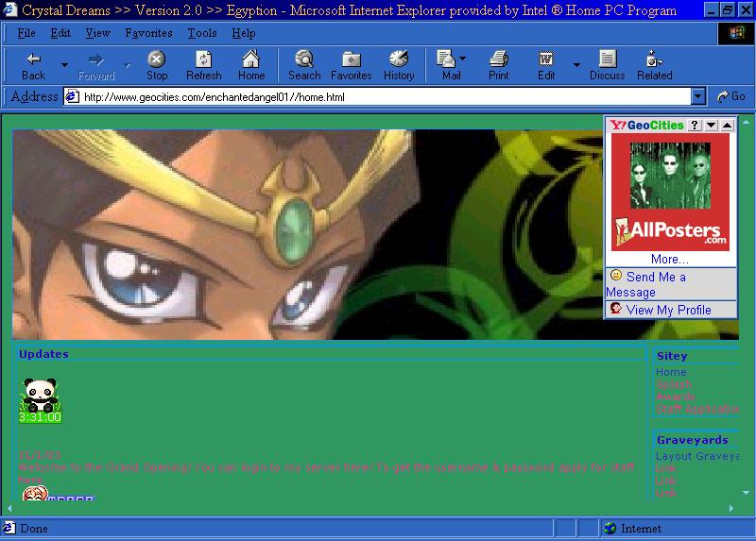This screenshot has height=541, width=756.
Task: Open the Awards link
Action: 675,397
